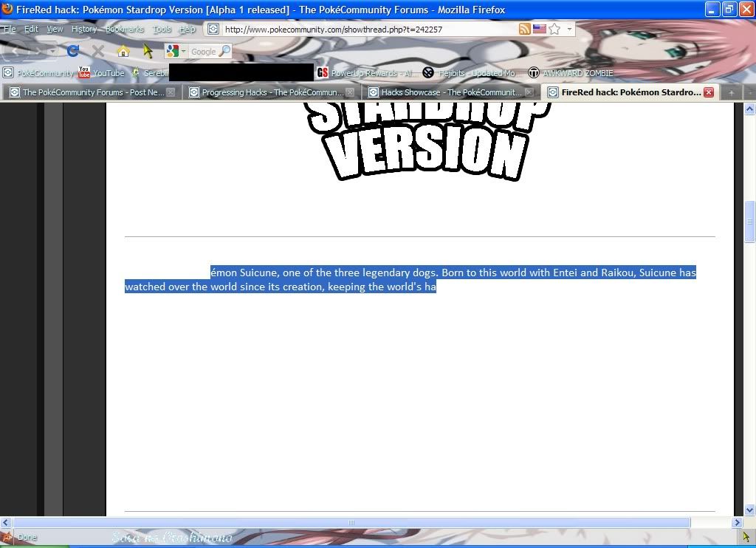The image size is (756, 548).
Task: Click the Stardrop Version logo image
Action: tap(427, 141)
